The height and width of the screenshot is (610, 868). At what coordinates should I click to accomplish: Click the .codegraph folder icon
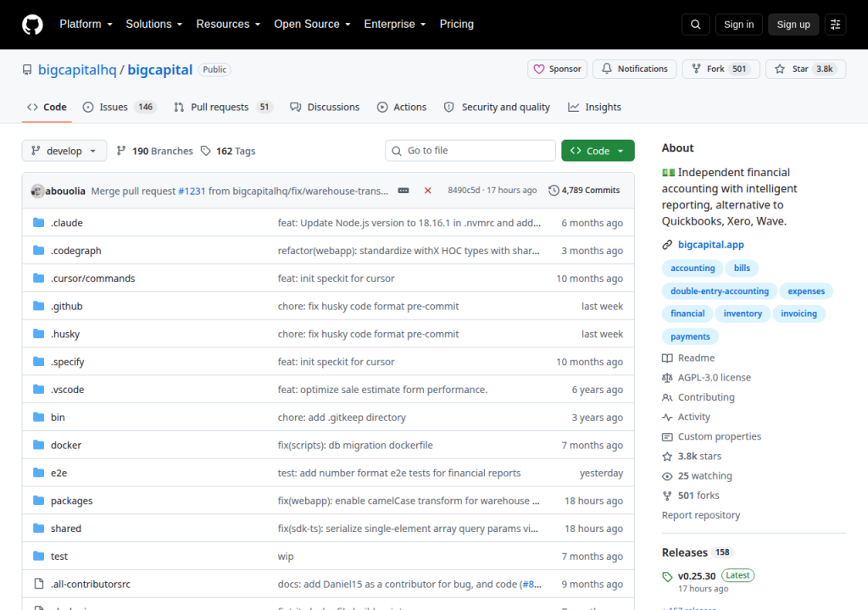[38, 250]
